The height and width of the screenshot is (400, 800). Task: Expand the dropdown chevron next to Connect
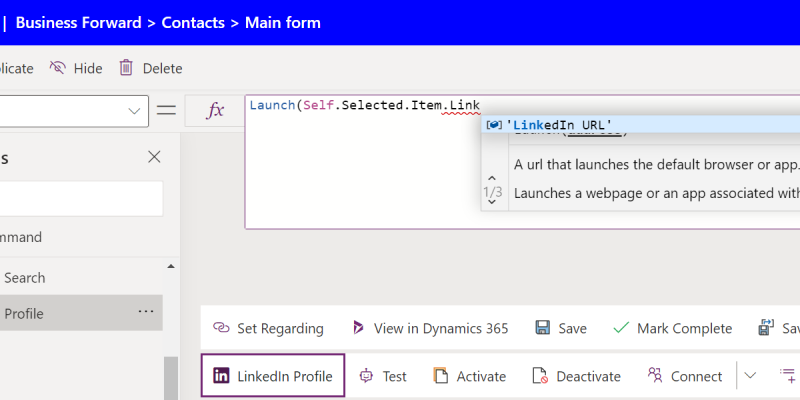(x=749, y=376)
